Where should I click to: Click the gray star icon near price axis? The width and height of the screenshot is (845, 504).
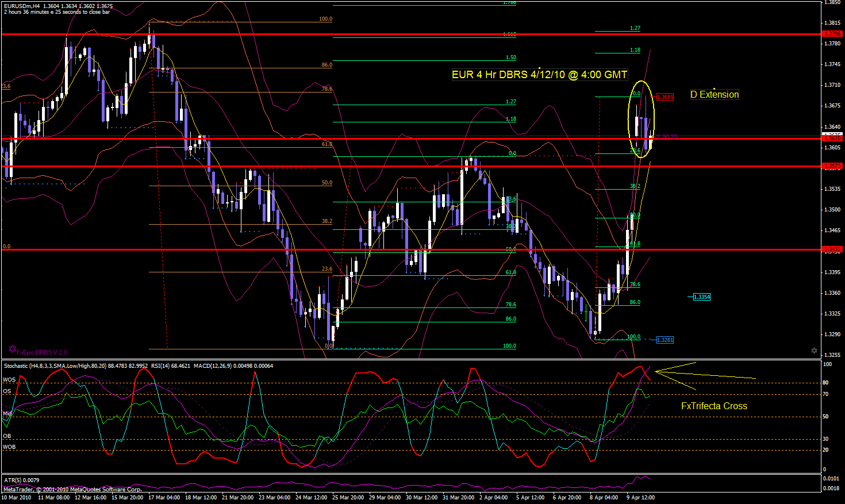click(814, 350)
